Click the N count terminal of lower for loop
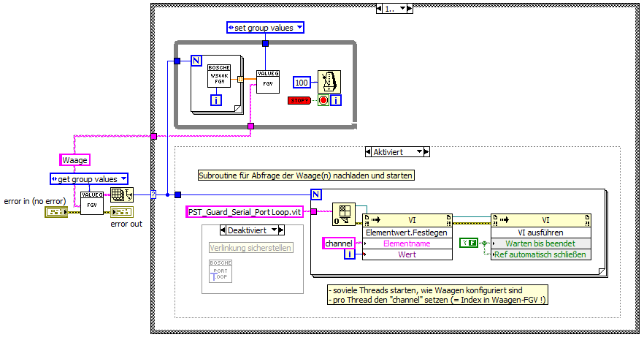Screen dimensions: 644x340 pos(316,194)
